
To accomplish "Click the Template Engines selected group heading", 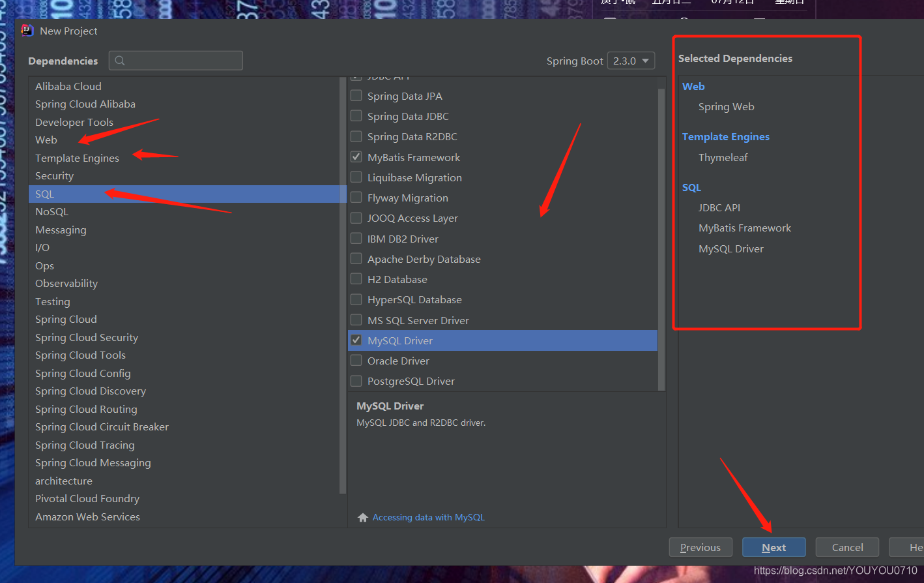I will [725, 137].
